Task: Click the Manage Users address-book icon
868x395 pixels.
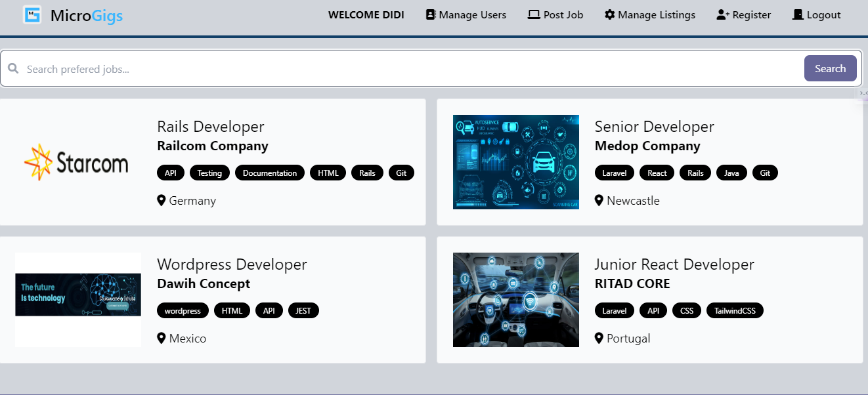Action: (431, 14)
